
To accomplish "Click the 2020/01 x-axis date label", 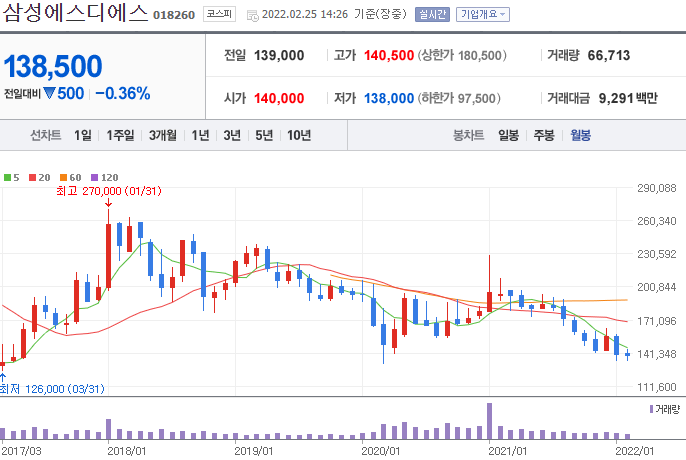I will 381,451.
